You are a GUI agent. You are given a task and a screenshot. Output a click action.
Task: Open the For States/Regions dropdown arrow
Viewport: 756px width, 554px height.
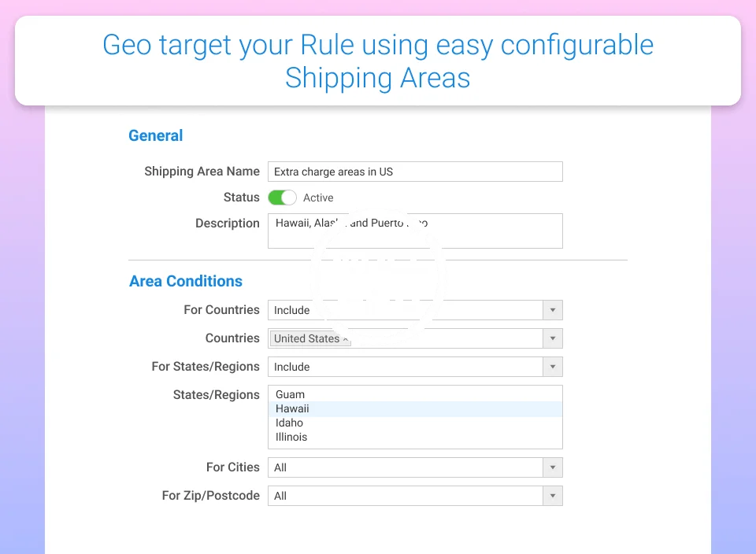coord(553,367)
